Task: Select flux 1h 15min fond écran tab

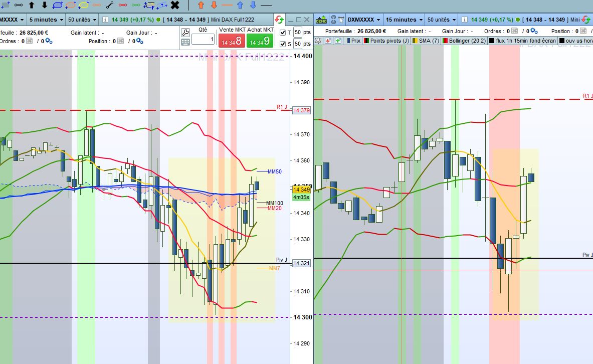Action: pos(523,41)
